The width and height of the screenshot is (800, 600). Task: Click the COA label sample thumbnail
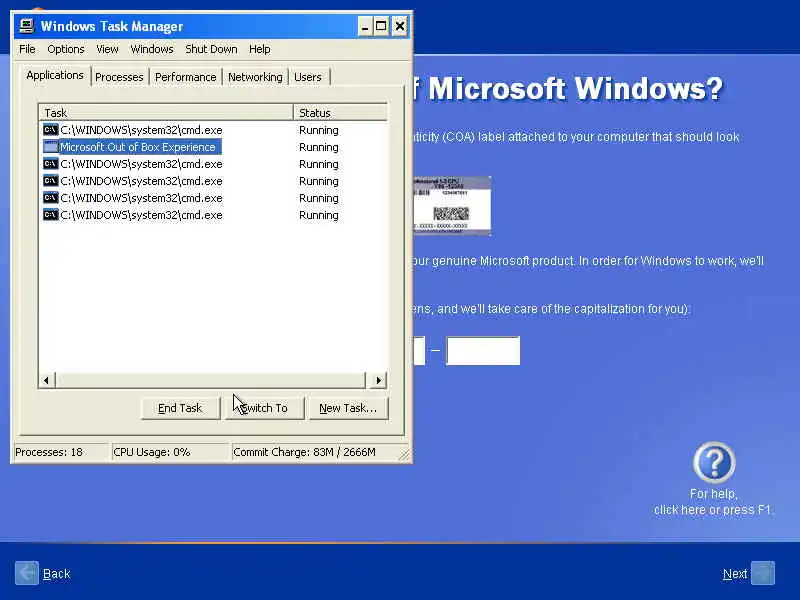point(452,206)
